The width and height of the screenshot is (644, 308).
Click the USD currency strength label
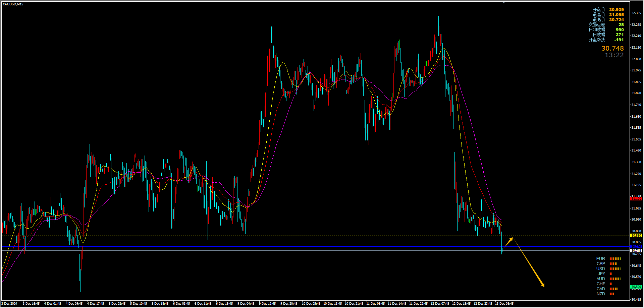point(600,269)
